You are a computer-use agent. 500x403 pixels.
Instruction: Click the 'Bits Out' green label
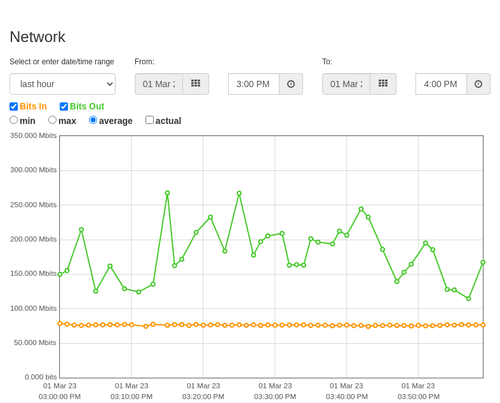pos(87,106)
